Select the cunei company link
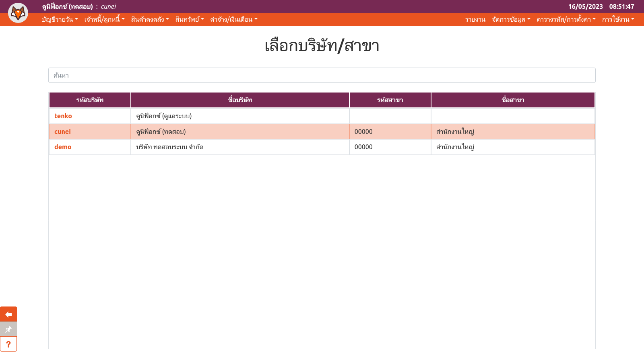This screenshot has width=644, height=362. pos(62,132)
